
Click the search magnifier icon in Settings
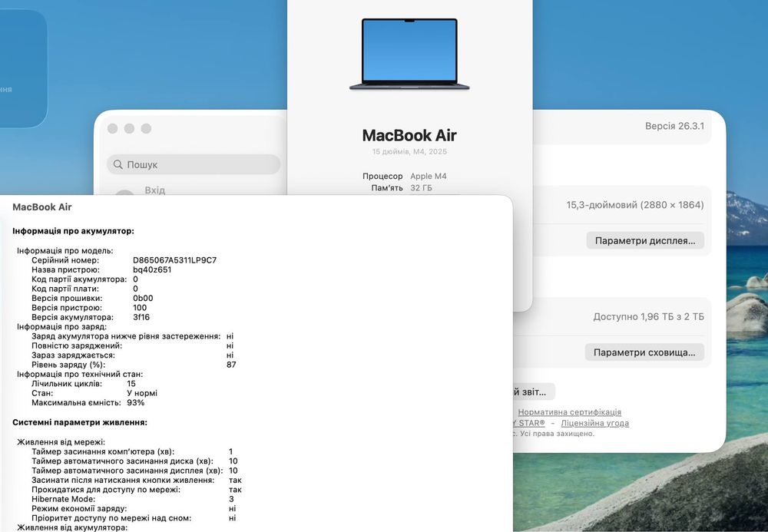click(118, 164)
